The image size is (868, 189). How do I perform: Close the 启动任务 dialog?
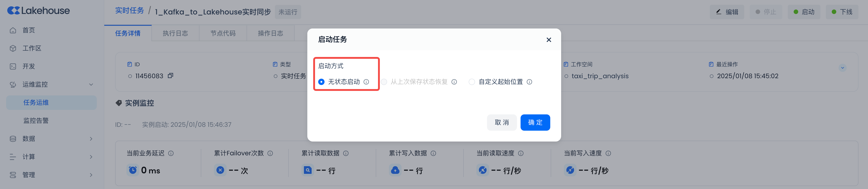tap(549, 40)
